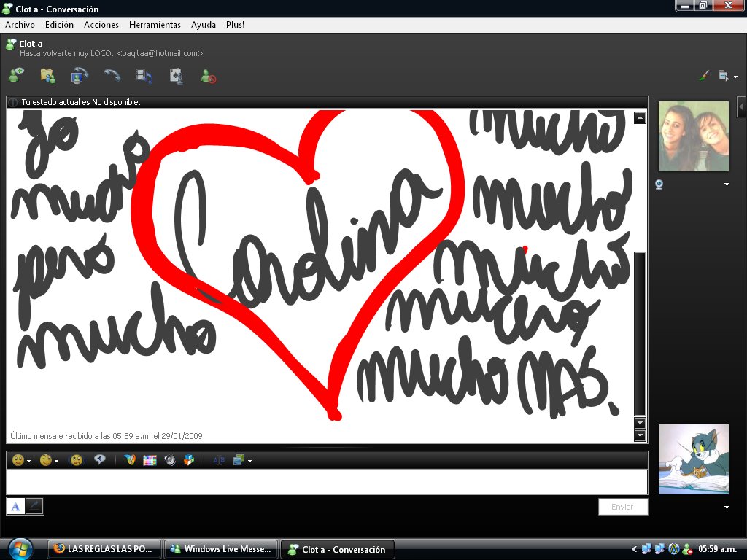Click the paqitaa@hotmail.com status message
The image size is (747, 560).
click(111, 53)
